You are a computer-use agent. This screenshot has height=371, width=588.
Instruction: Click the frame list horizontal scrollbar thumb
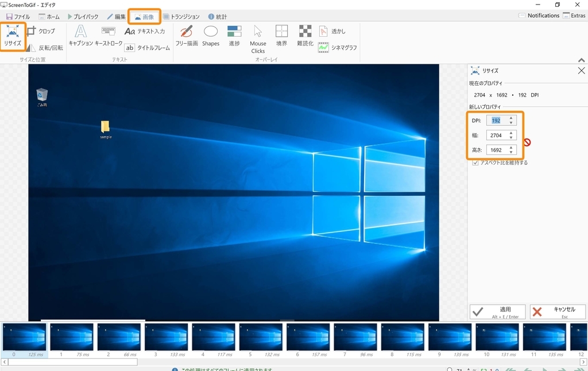point(73,362)
